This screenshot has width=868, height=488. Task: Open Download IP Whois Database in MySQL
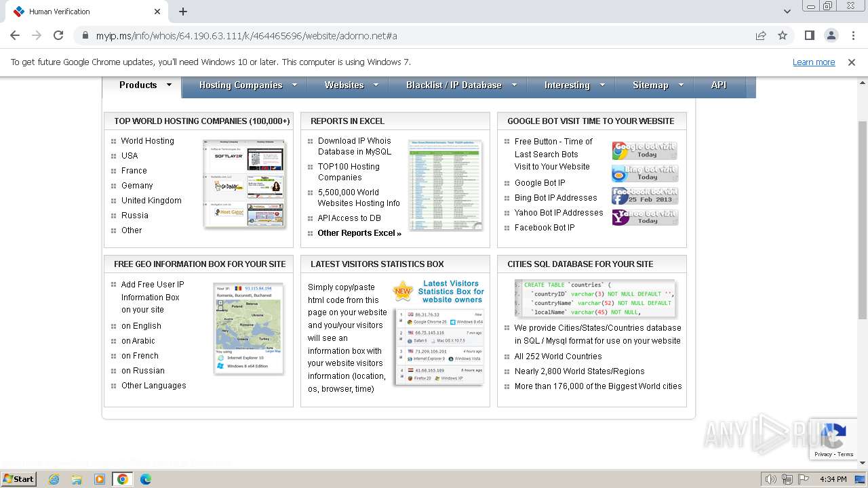pyautogui.click(x=355, y=146)
